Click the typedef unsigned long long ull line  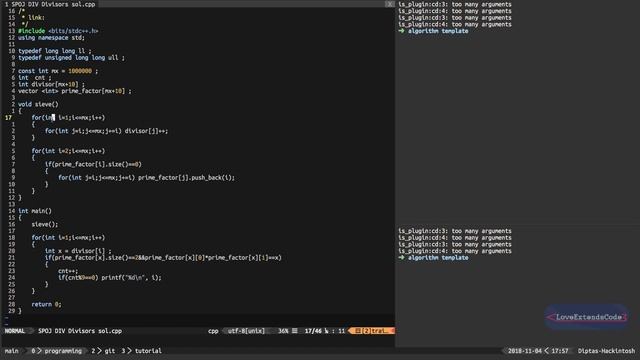[x=71, y=58]
